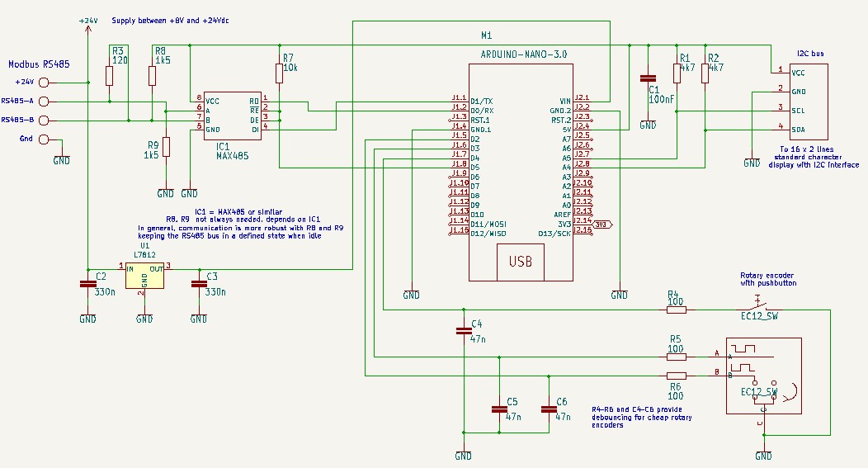
Task: Click the D13/SCK pin label
Action: click(x=554, y=234)
